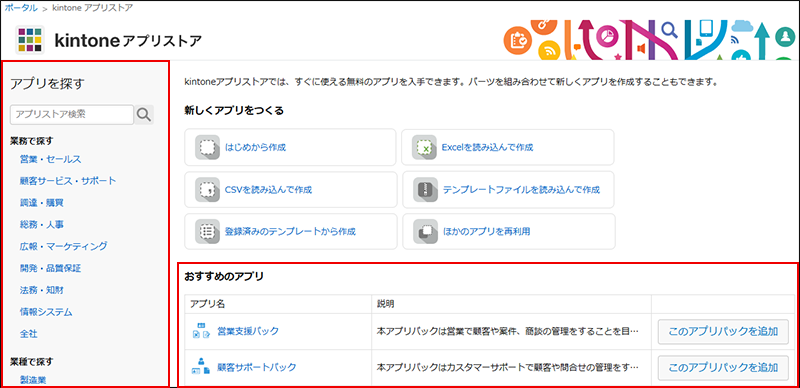This screenshot has height=388, width=800.
Task: Click the kintone アプリストア breadcrumb text
Action: pyautogui.click(x=93, y=8)
